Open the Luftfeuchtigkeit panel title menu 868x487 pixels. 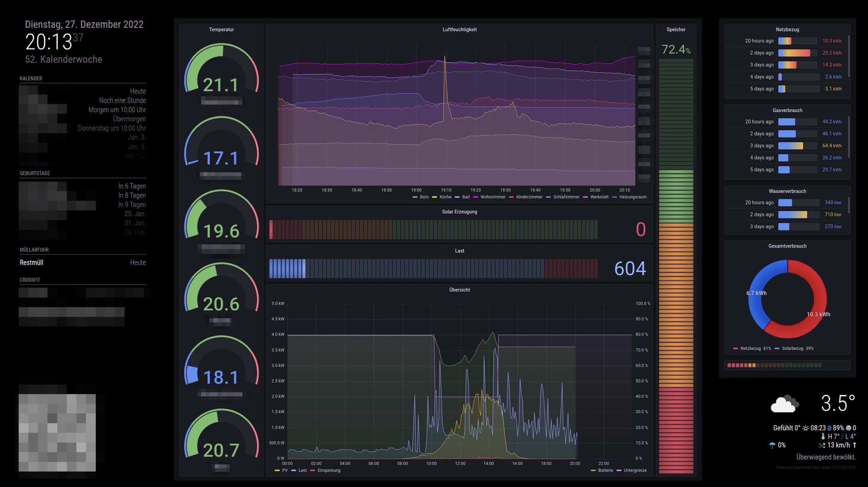click(x=459, y=29)
